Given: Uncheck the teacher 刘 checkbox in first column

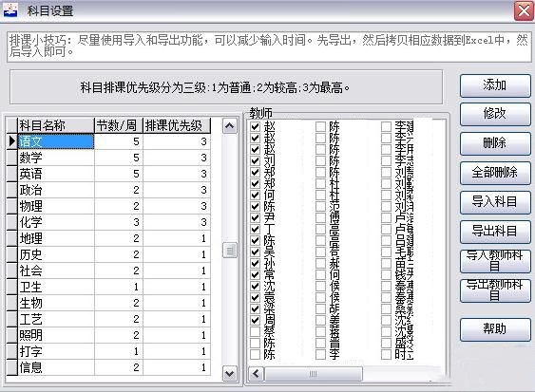Looking at the screenshot, I should pyautogui.click(x=256, y=160).
